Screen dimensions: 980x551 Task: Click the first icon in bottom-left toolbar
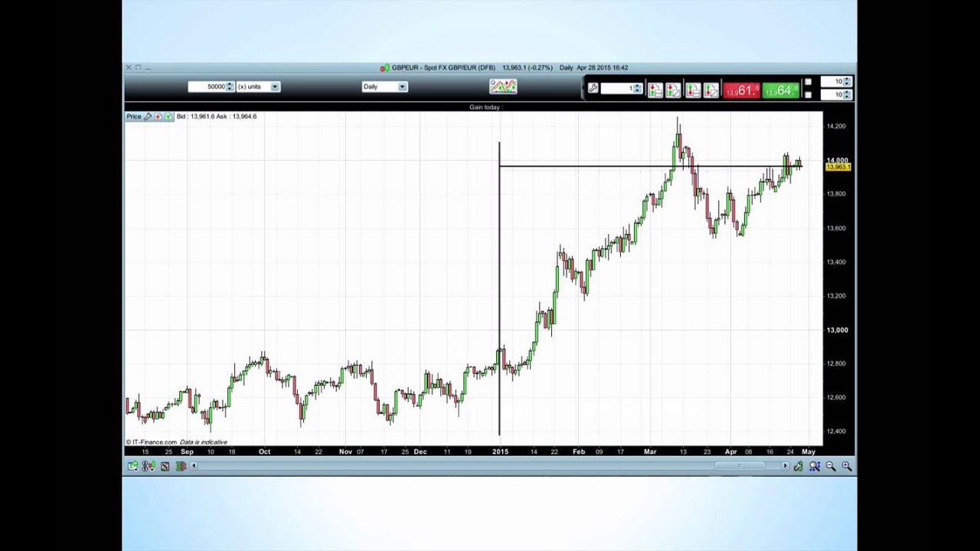(133, 466)
